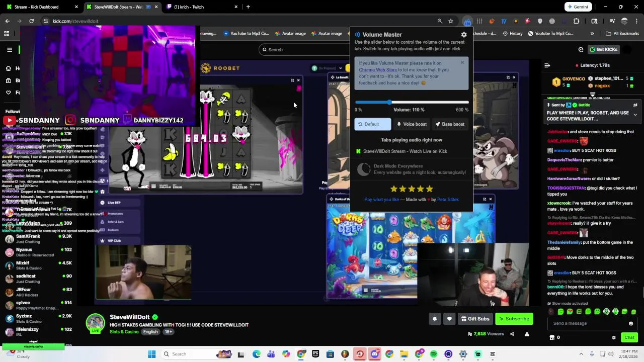
Task: Open the Chrome extensions puzzle menu
Action: (x=577, y=21)
